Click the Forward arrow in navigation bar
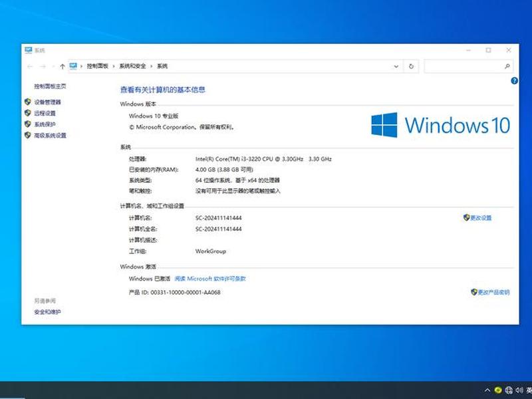The height and width of the screenshot is (399, 532). 43,66
